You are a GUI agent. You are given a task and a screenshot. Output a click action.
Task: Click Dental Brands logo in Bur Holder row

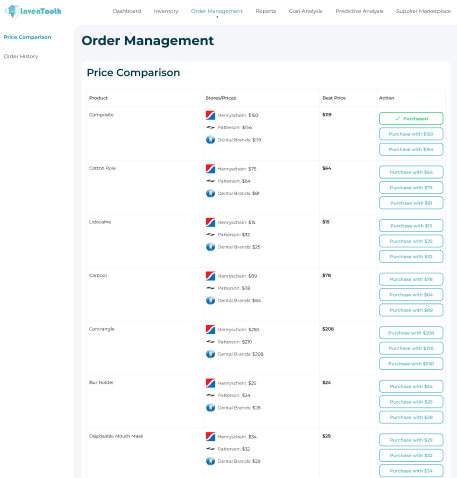(x=210, y=408)
